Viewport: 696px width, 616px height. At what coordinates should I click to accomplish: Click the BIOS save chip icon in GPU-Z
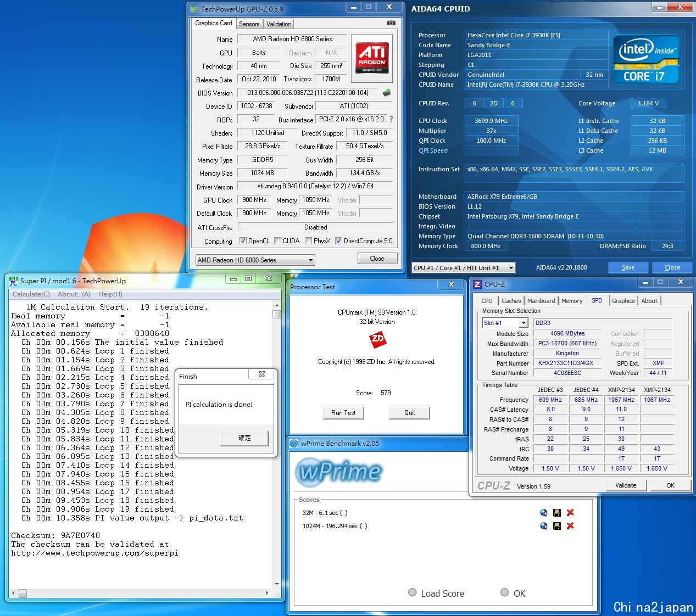387,93
